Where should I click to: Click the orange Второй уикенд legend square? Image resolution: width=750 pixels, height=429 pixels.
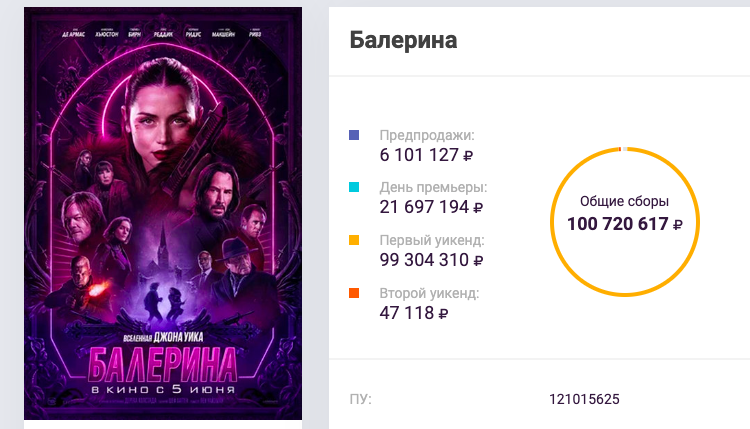[354, 294]
